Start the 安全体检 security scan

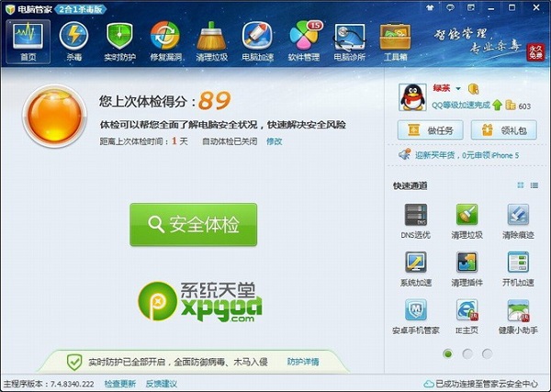193,224
